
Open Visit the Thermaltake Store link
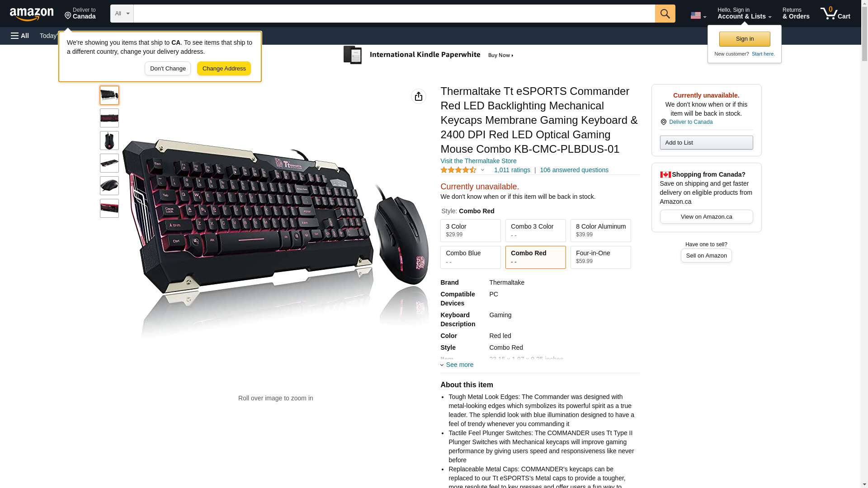click(x=478, y=161)
